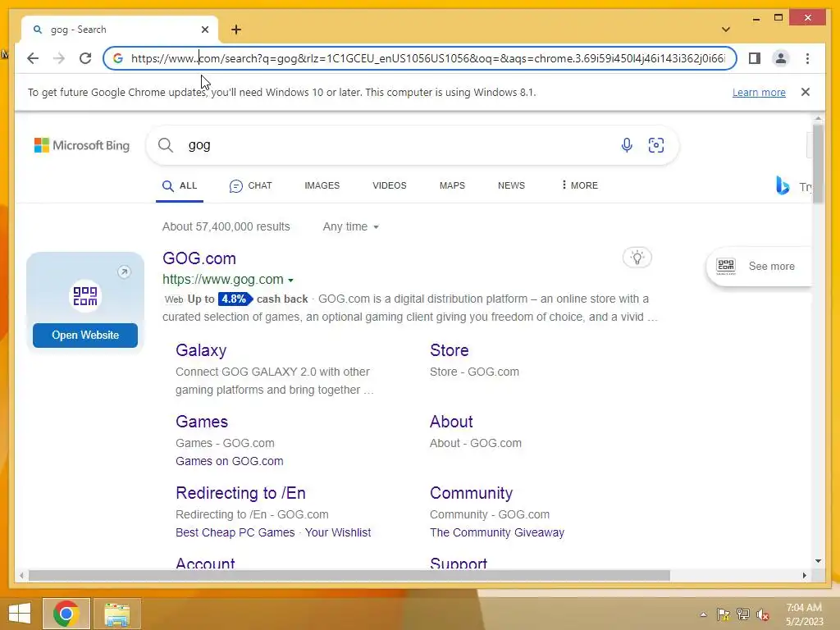Dismiss the Chrome update notice
The width and height of the screenshot is (840, 630).
click(806, 92)
